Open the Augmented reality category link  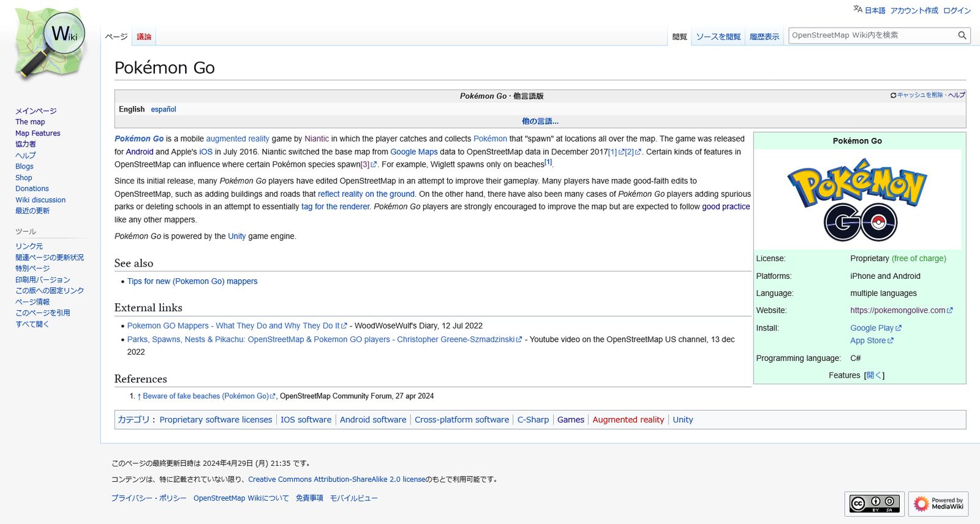coord(628,420)
